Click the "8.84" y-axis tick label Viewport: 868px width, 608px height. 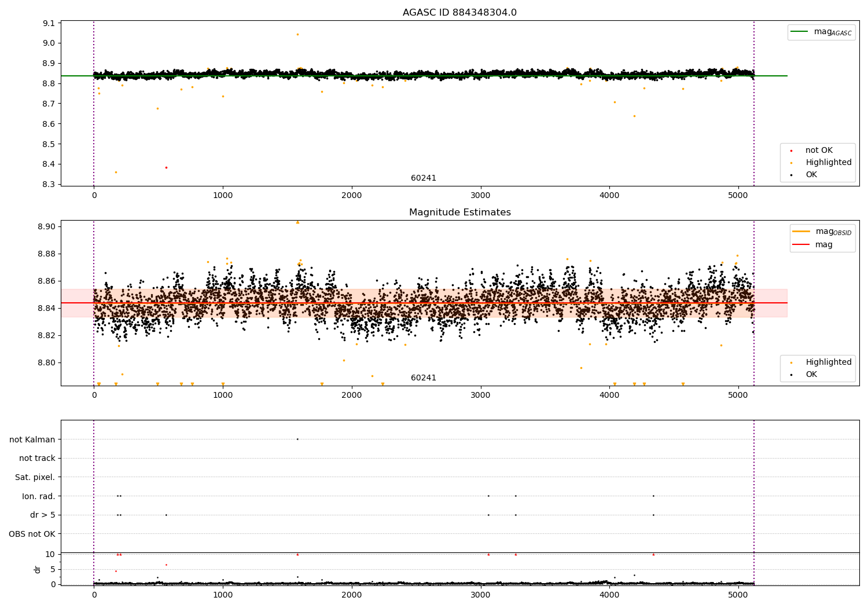pyautogui.click(x=47, y=309)
